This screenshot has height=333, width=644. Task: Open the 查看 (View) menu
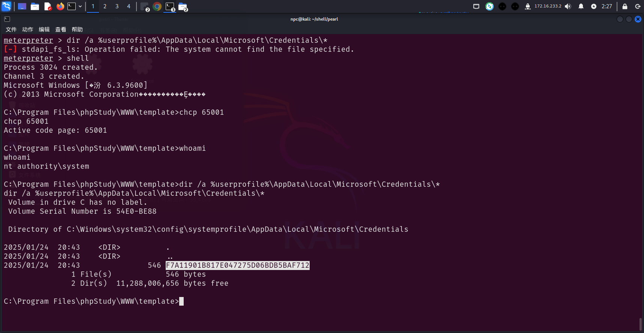(x=61, y=29)
